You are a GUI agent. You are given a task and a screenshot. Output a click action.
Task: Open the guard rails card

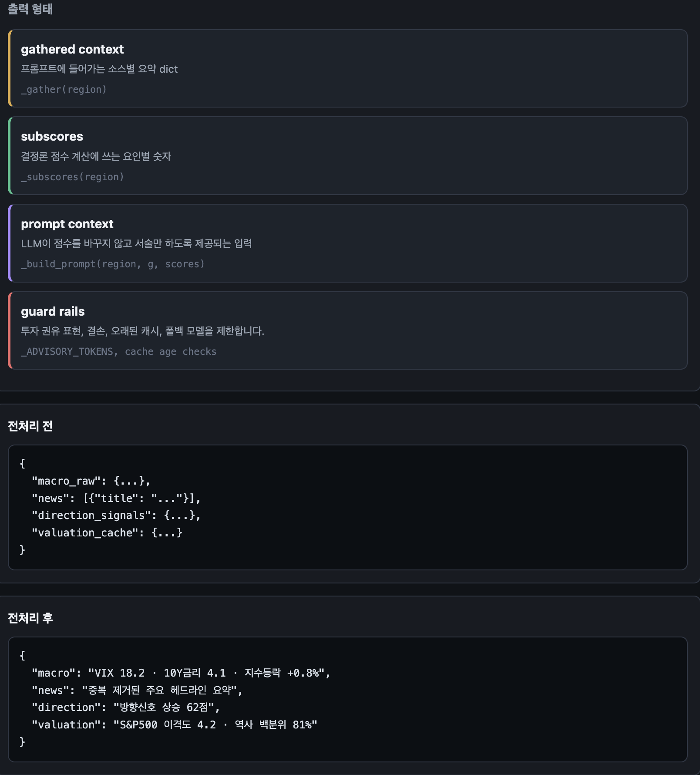coord(348,330)
